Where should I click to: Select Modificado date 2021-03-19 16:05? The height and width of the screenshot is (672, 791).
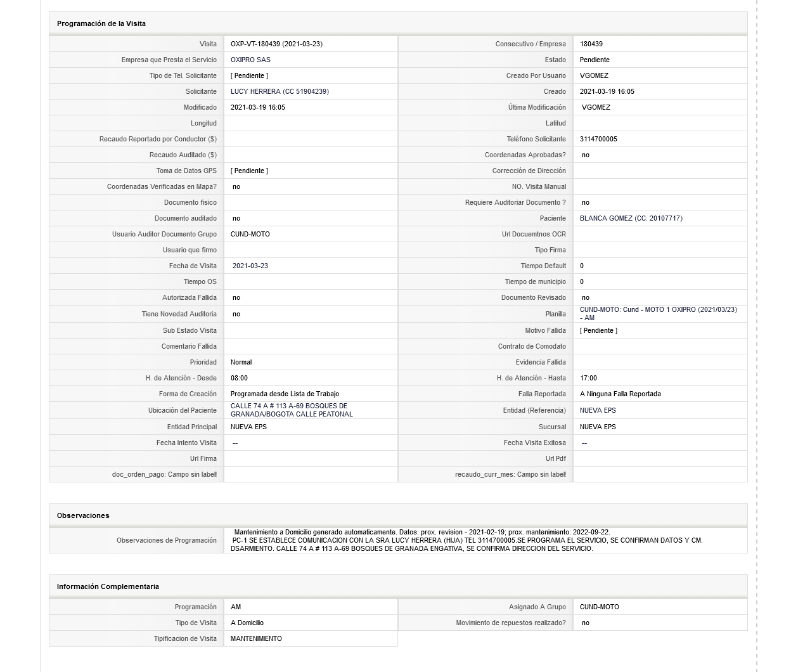click(x=258, y=107)
